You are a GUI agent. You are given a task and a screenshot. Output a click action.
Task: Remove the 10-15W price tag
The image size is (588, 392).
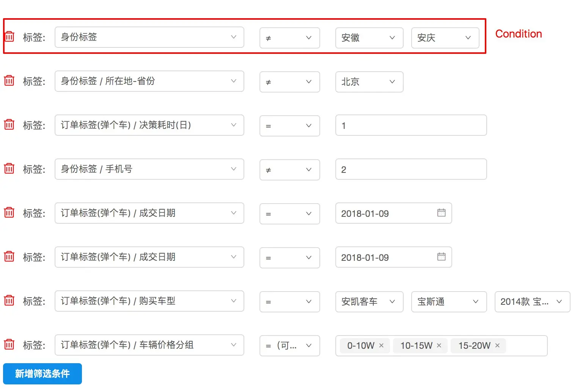click(x=439, y=345)
